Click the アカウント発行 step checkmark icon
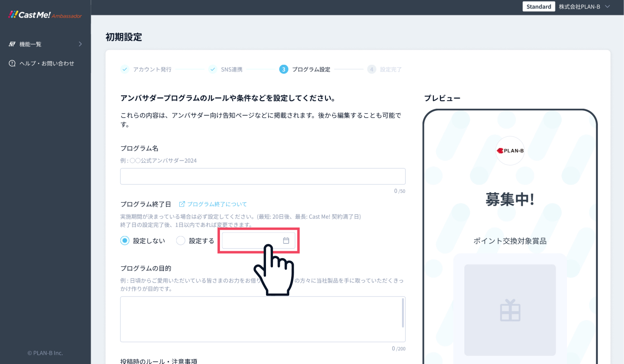The image size is (624, 364). pos(125,69)
